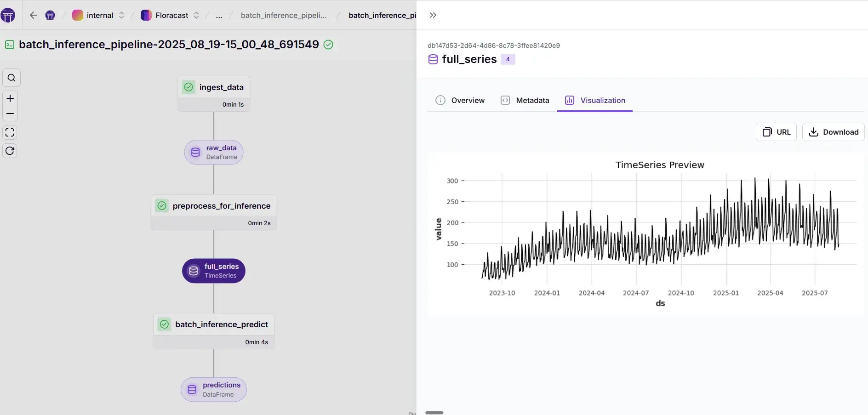Expand the breadcrumb ellipsis

pos(219,15)
